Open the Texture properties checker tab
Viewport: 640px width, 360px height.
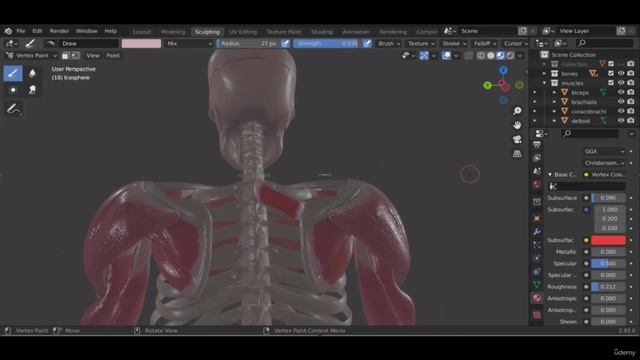537,314
